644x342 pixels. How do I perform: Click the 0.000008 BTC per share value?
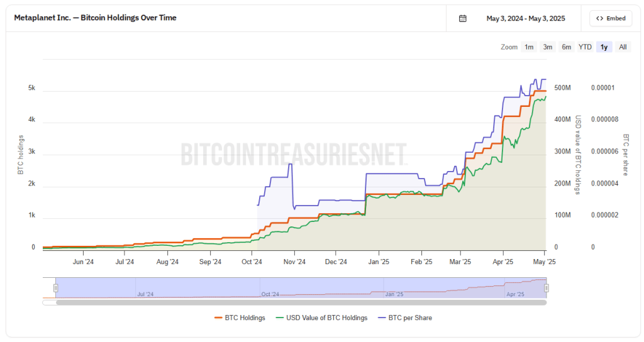604,119
